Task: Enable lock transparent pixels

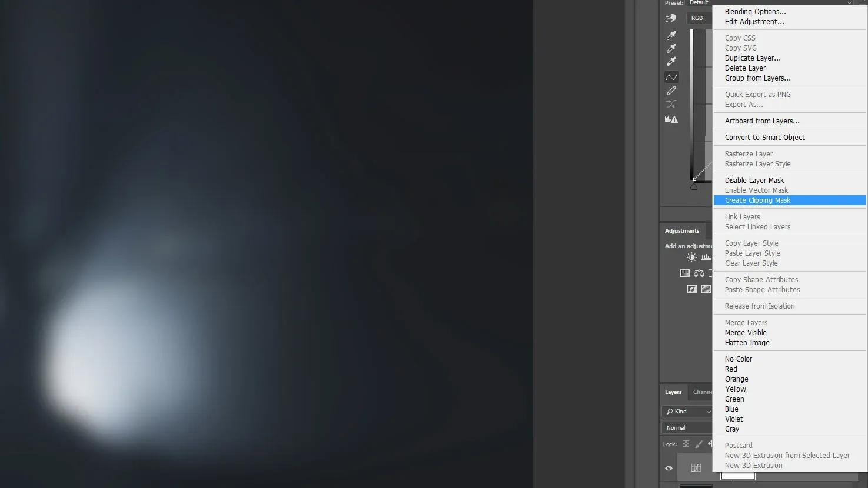Action: (685, 444)
